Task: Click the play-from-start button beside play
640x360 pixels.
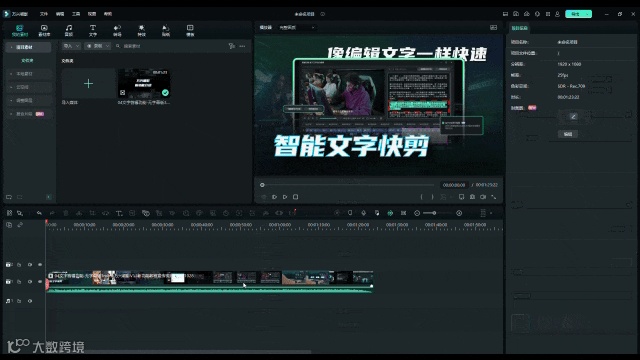Action: pyautogui.click(x=274, y=197)
